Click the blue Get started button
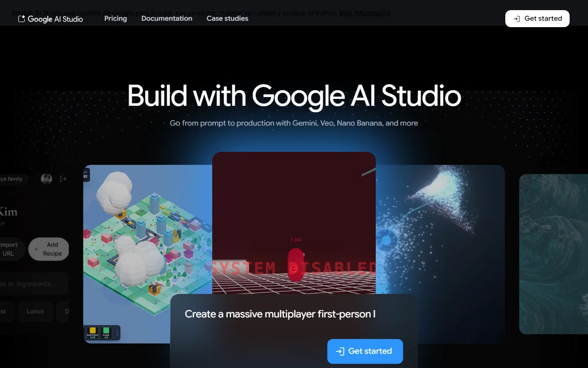Viewport: 588px width, 368px height. [365, 351]
